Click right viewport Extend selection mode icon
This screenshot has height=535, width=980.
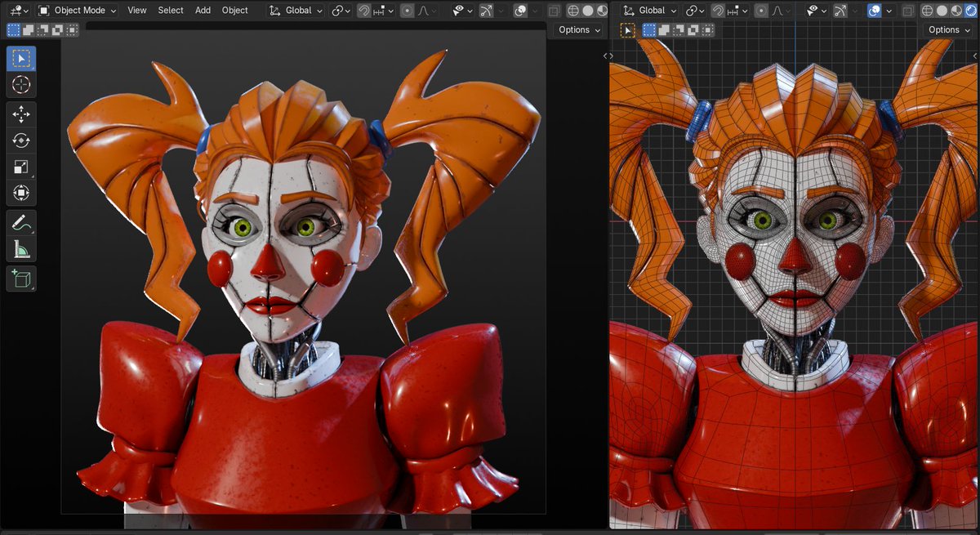click(x=665, y=30)
